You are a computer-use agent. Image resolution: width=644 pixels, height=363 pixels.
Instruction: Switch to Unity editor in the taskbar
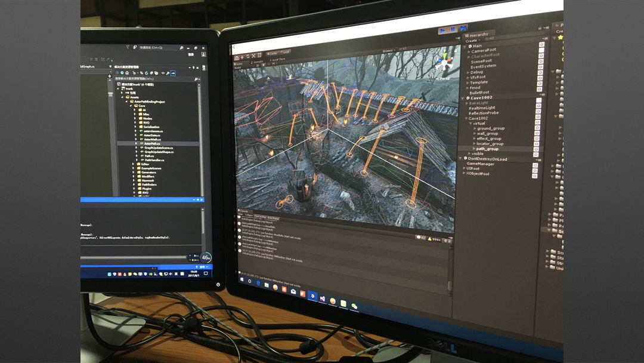(x=312, y=296)
